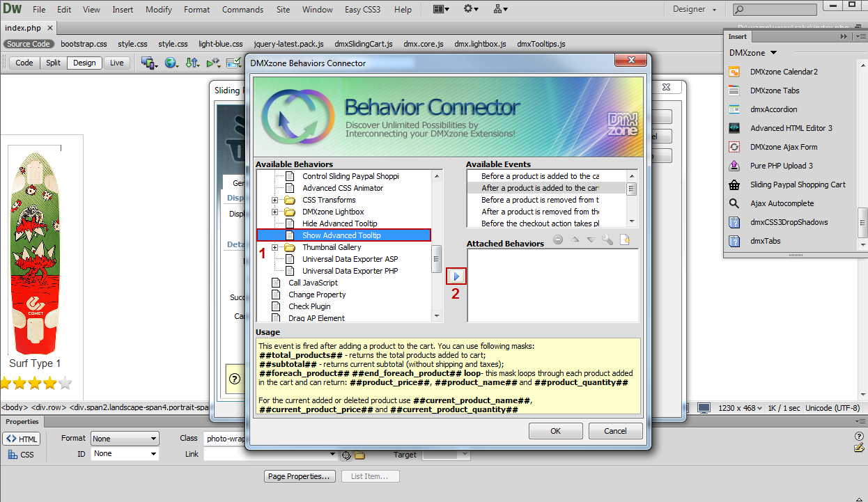
Task: Expand the Thumbnail Gallery folder
Action: tap(275, 247)
